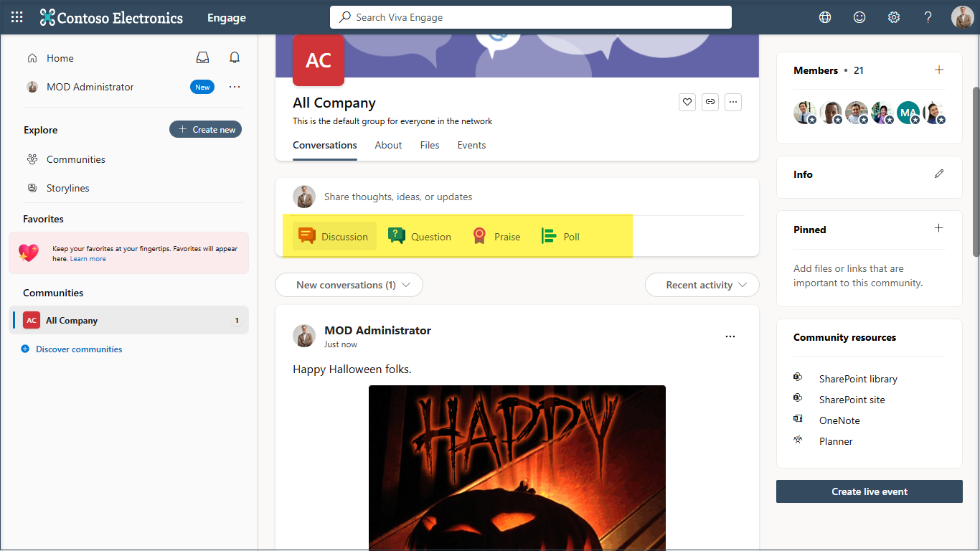Click the smiley feedback icon
The height and width of the screenshot is (551, 980).
point(859,17)
